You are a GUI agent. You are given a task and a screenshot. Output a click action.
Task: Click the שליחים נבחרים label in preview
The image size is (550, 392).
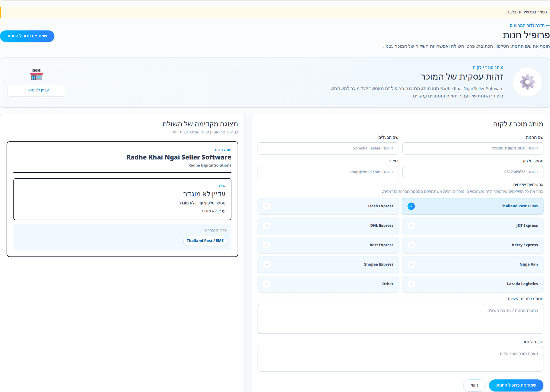coord(216,230)
